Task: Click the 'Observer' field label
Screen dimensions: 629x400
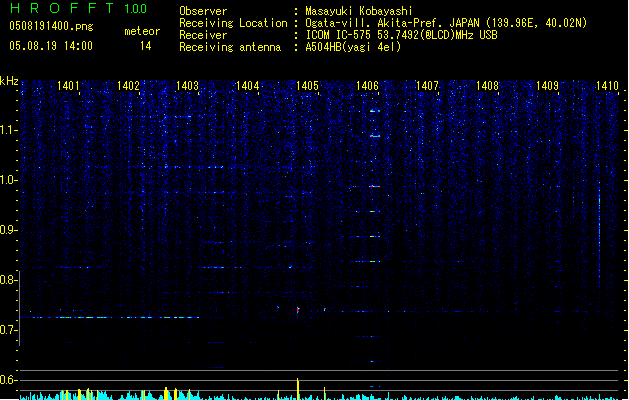Action: 203,11
